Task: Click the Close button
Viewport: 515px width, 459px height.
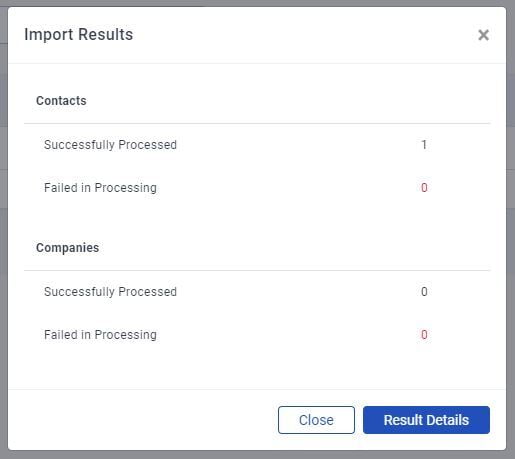Action: click(316, 420)
